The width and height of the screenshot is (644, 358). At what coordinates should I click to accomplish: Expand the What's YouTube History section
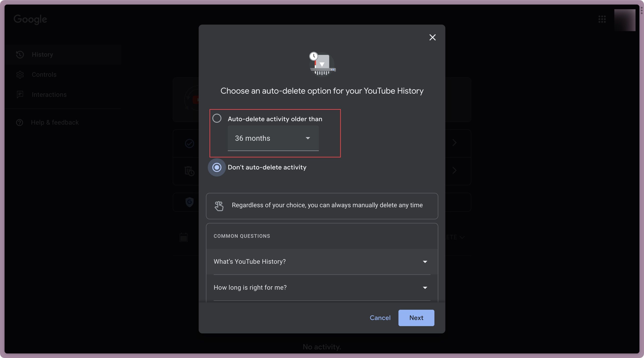322,261
